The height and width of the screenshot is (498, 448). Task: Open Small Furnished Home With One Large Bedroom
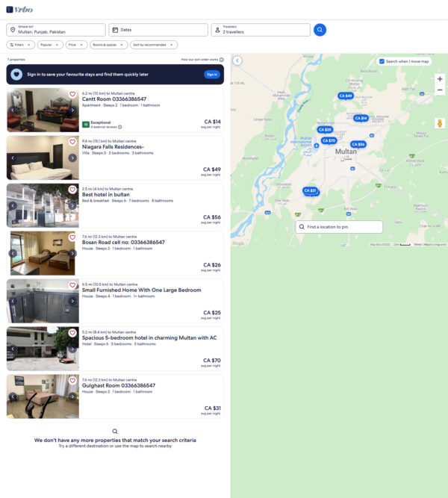click(141, 290)
